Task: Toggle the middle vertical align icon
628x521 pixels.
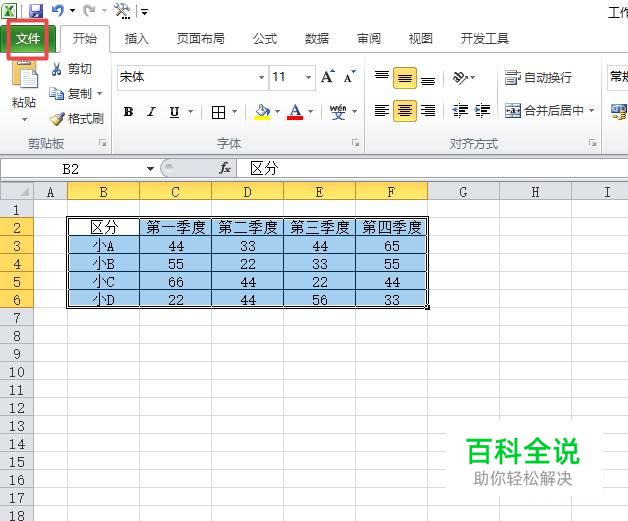Action: (x=405, y=78)
